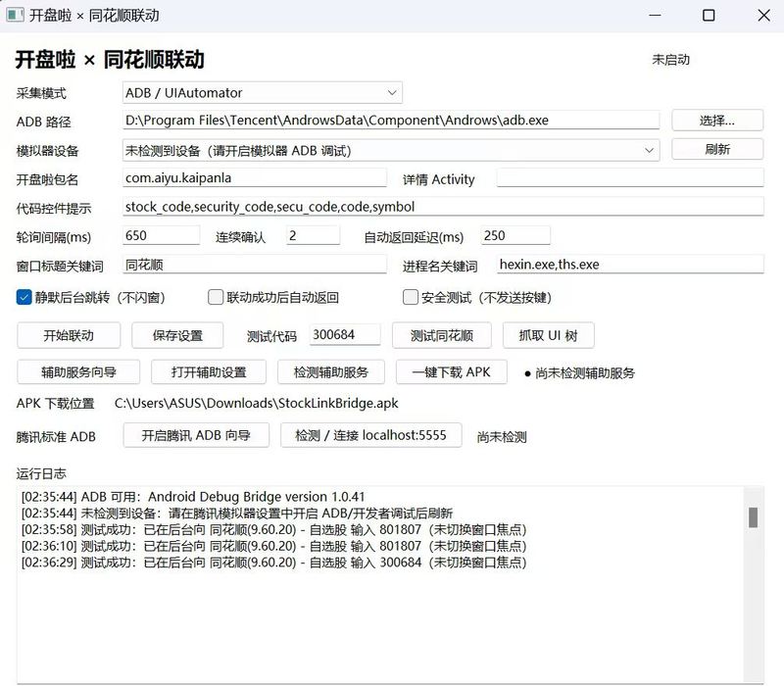Click 开启腾讯 ADB 向导 button

196,435
